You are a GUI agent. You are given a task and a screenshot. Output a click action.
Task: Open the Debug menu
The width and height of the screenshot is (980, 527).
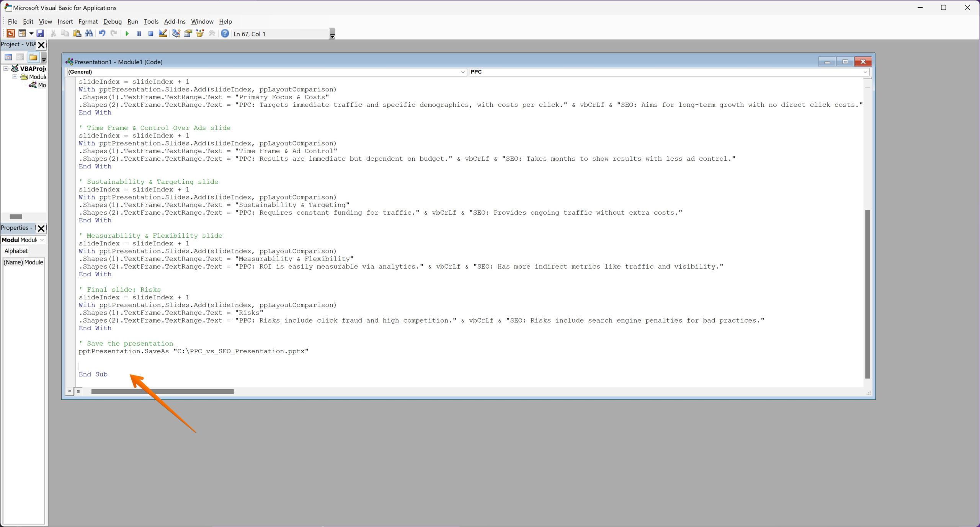pyautogui.click(x=112, y=22)
